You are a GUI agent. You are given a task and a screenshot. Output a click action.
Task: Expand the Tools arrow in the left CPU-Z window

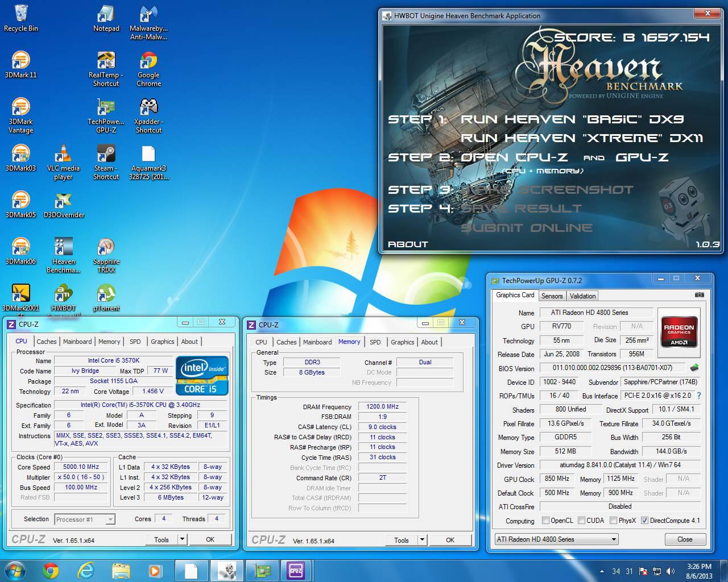coord(182,539)
